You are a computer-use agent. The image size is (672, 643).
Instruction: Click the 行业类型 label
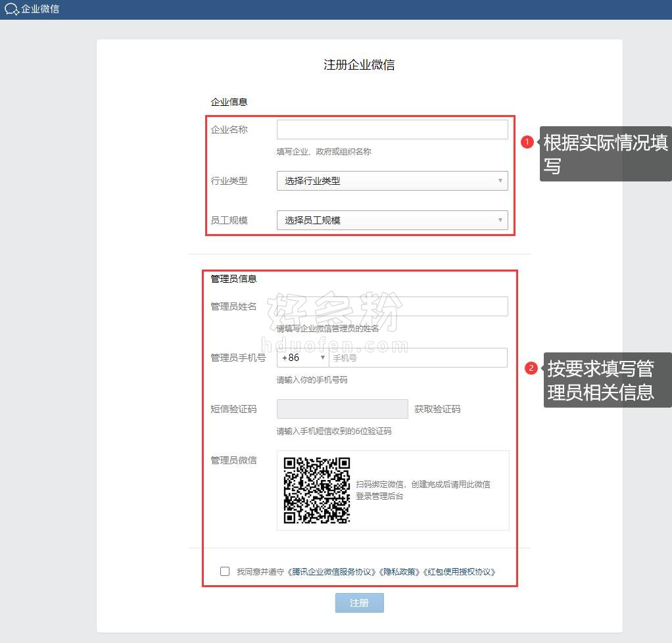(x=229, y=181)
